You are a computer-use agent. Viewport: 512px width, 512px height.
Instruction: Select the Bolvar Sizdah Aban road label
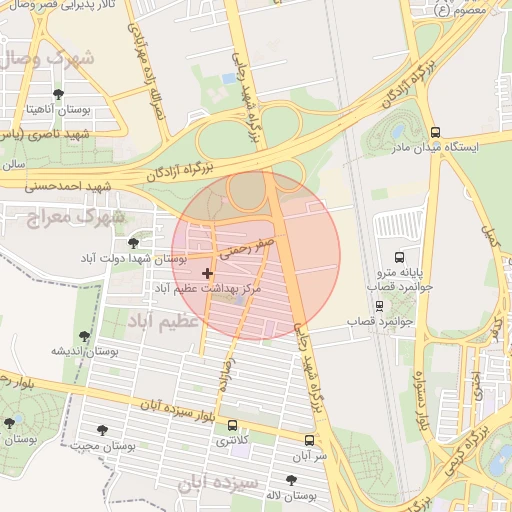178,412
